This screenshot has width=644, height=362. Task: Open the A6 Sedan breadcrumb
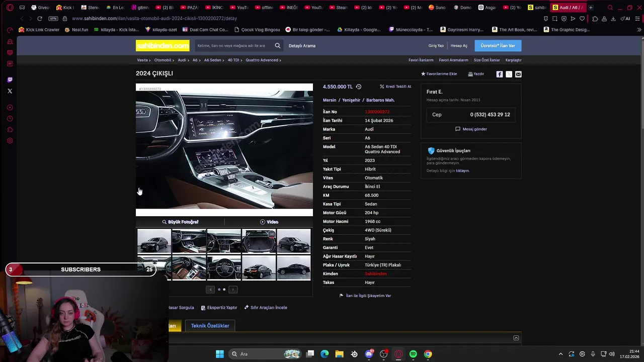pyautogui.click(x=212, y=60)
